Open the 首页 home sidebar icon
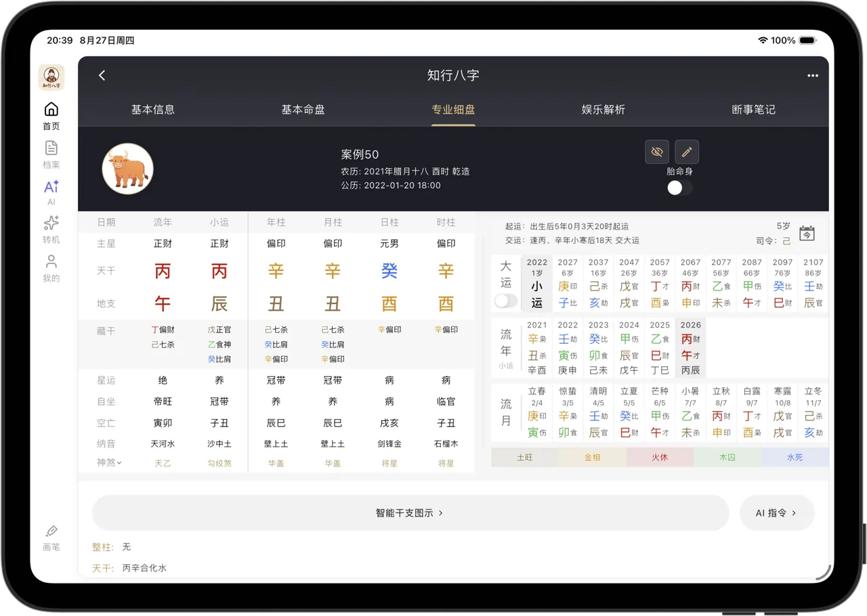The image size is (867, 616). pos(51,116)
